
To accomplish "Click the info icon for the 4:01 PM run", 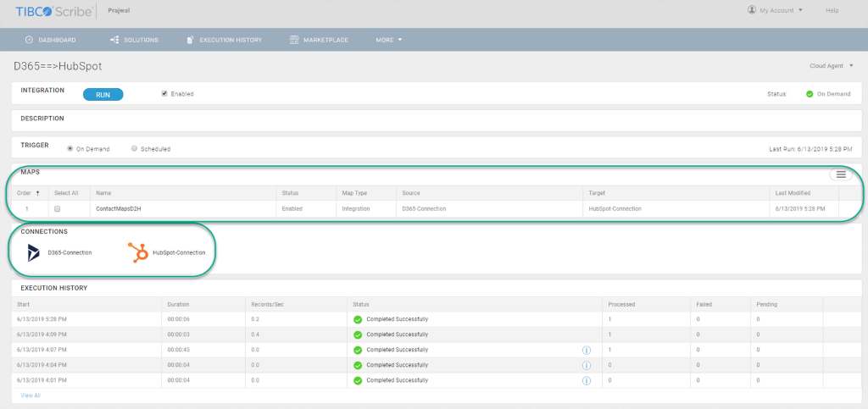I will click(587, 381).
